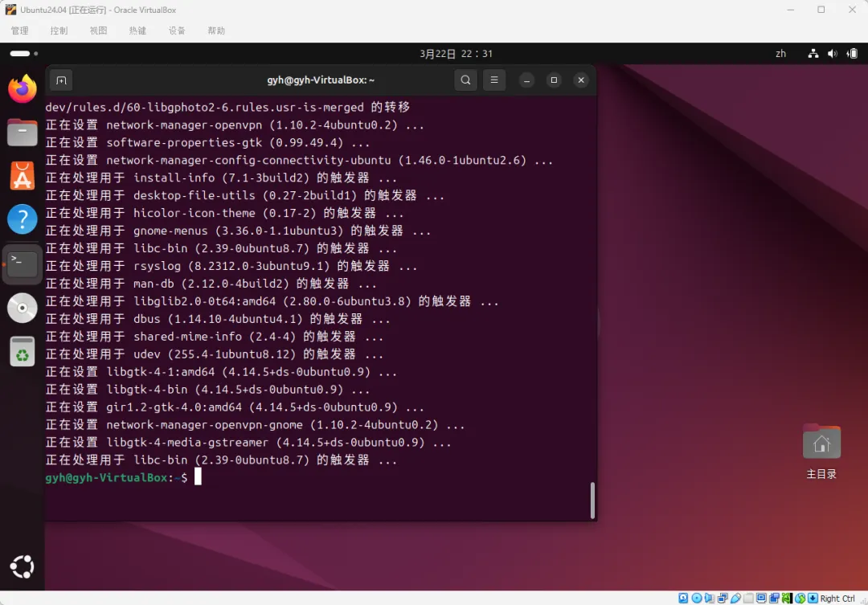868x605 pixels.
Task: Click the terminal command prompt input
Action: 198,477
